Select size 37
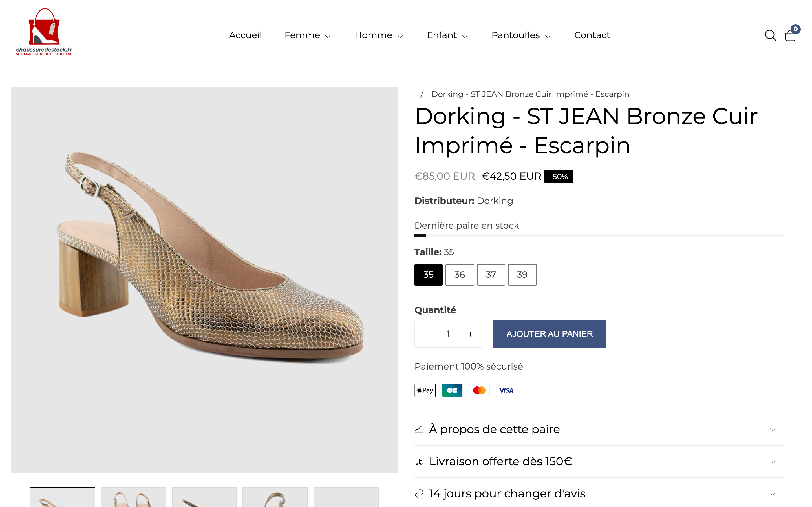Viewport: 812px width, 507px height. point(491,275)
